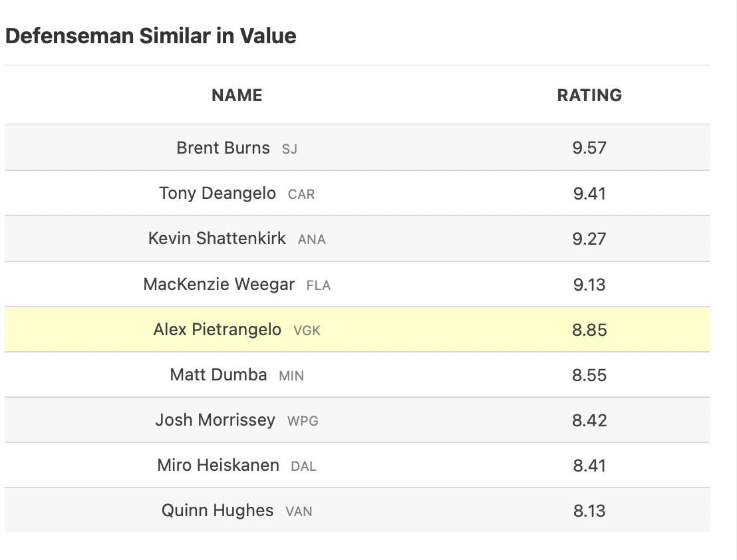Sort table by the RATING column header
This screenshot has width=737, height=560.
tap(589, 95)
